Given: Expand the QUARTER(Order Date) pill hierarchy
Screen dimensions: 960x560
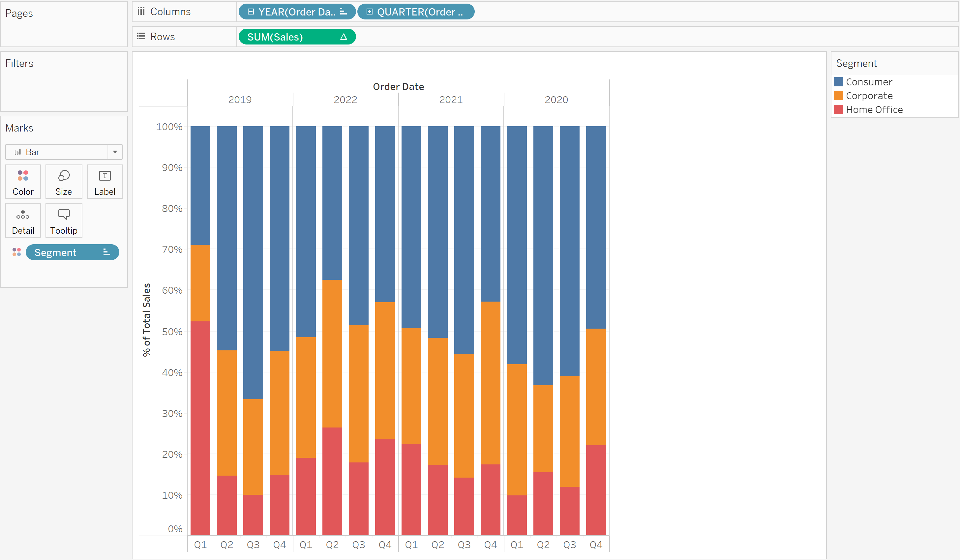Looking at the screenshot, I should pos(369,12).
